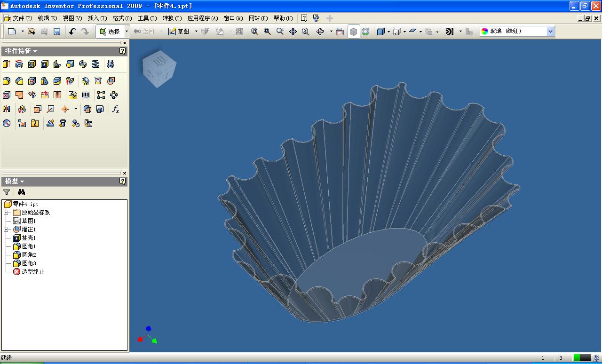Select the Face Draft tool
This screenshot has height=364, width=602.
tap(45, 81)
